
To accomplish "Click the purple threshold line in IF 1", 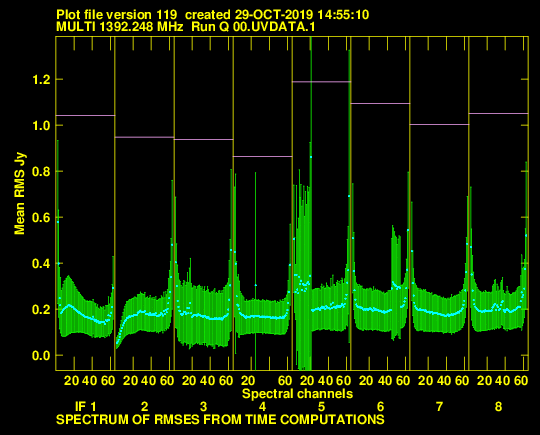I will (85, 115).
